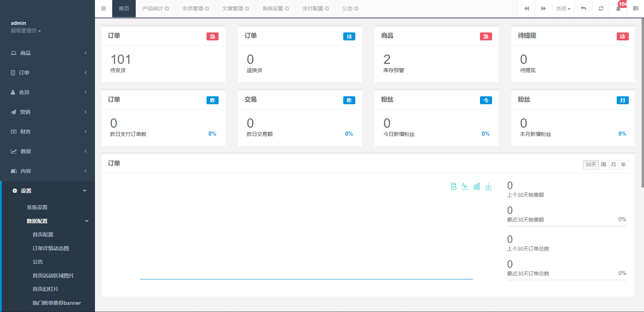The height and width of the screenshot is (312, 644).
Task: Switch chart to line graph icon
Action: tap(465, 186)
